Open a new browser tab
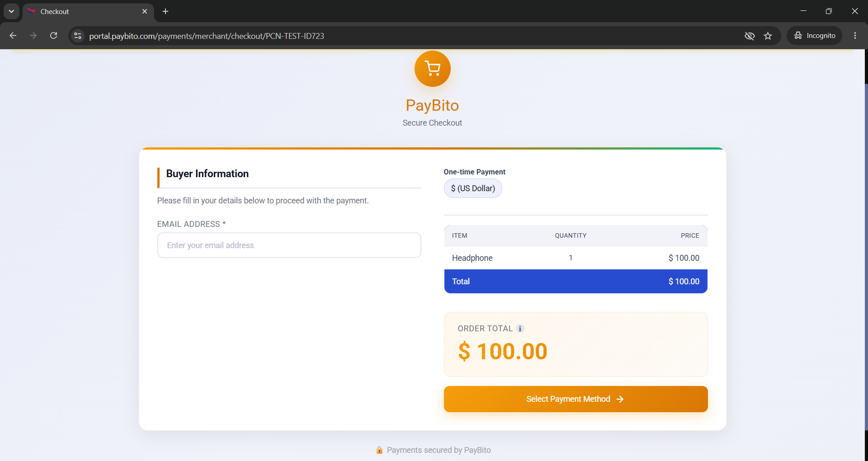868x461 pixels. pyautogui.click(x=165, y=11)
